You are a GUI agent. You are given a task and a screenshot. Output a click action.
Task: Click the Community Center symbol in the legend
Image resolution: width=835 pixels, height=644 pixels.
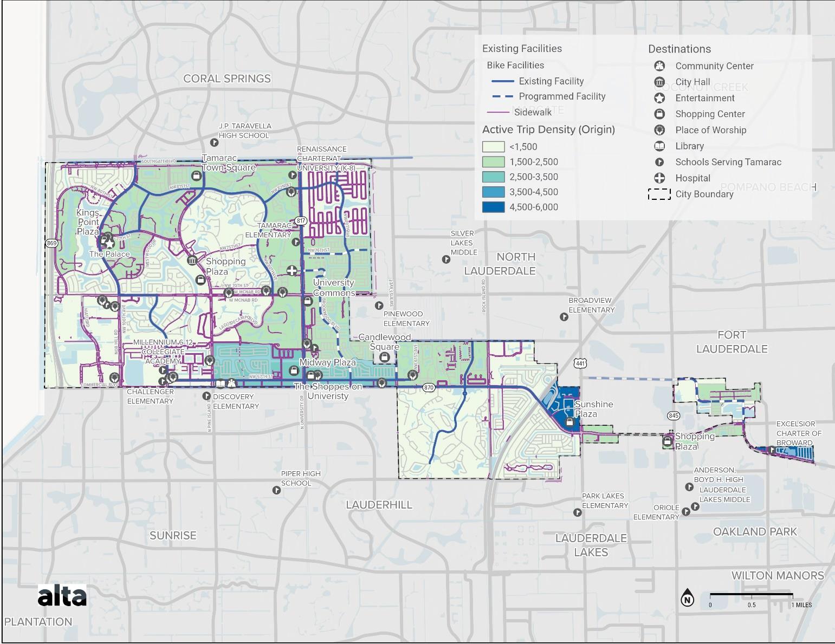[x=659, y=66]
